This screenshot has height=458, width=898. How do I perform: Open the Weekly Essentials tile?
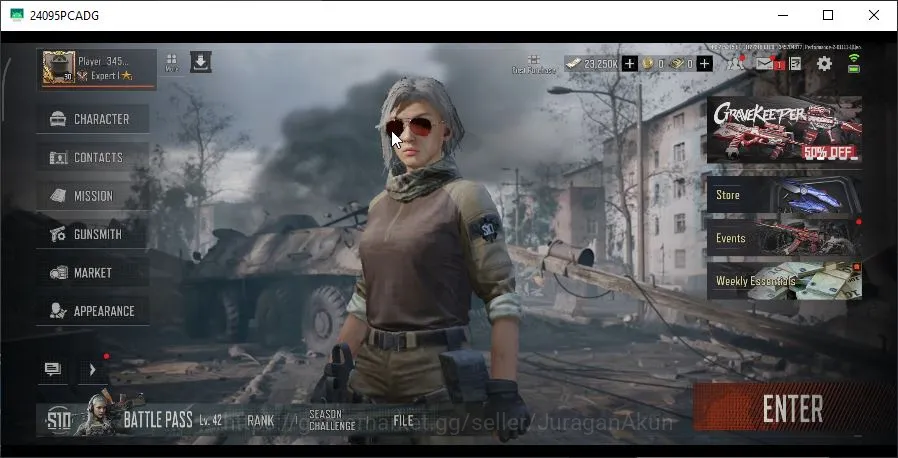point(784,281)
